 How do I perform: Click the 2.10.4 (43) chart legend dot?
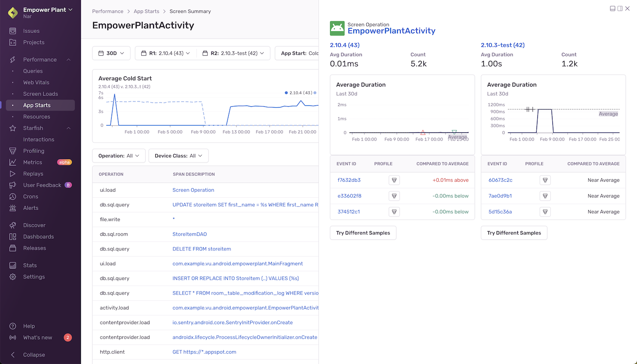tap(286, 93)
